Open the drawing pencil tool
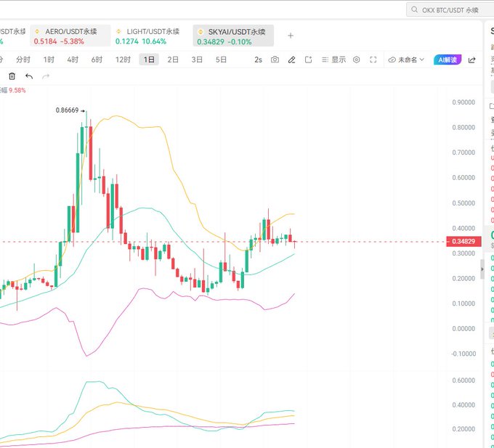This screenshot has height=448, width=494. pos(291,60)
